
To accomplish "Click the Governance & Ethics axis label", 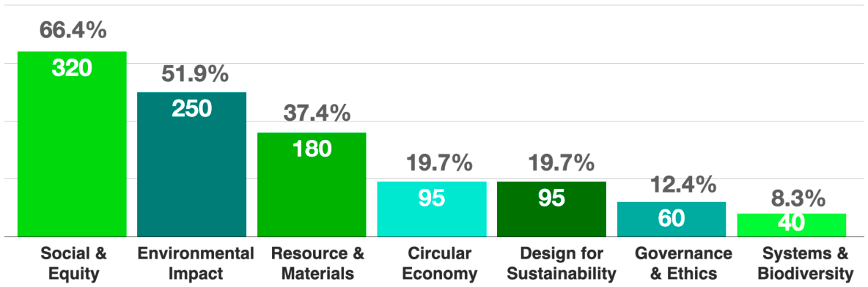I will coord(683,264).
